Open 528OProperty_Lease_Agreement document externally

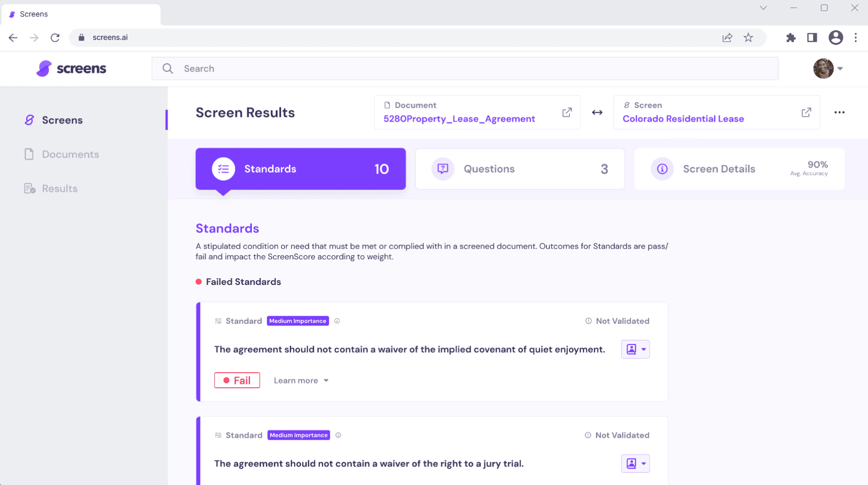coord(567,112)
